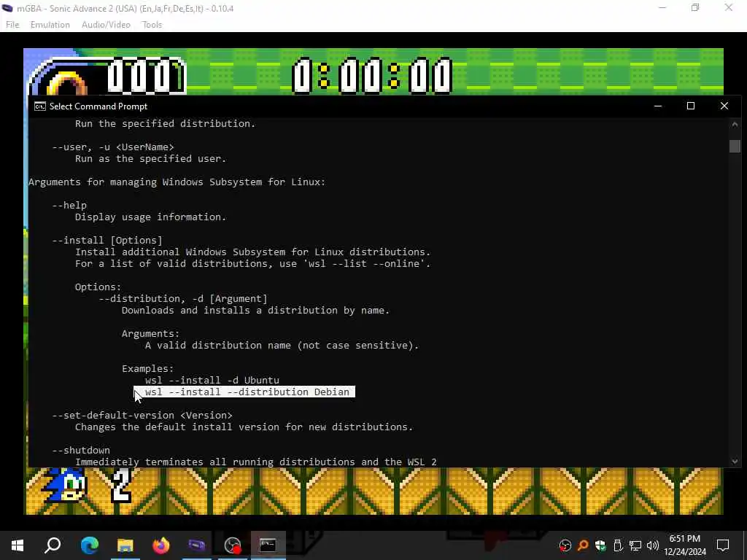Open the Action Center notifications icon
Viewport: 747px width, 560px height.
(x=723, y=545)
